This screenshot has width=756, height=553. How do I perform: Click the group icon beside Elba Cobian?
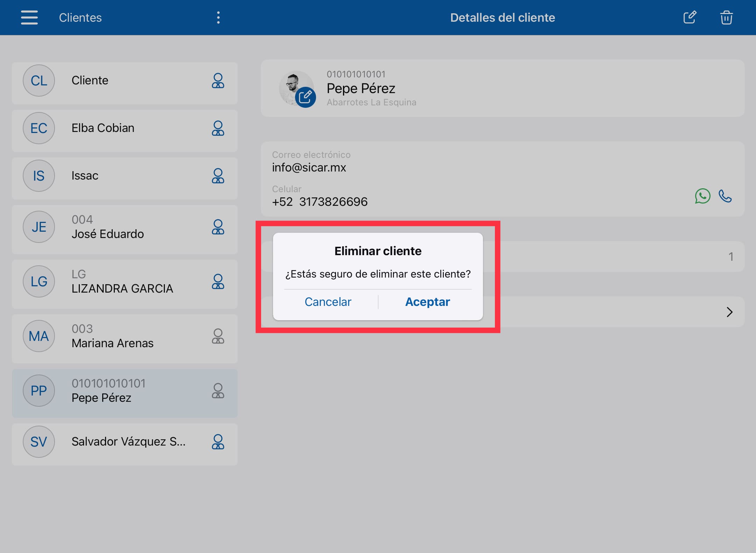[x=218, y=128]
